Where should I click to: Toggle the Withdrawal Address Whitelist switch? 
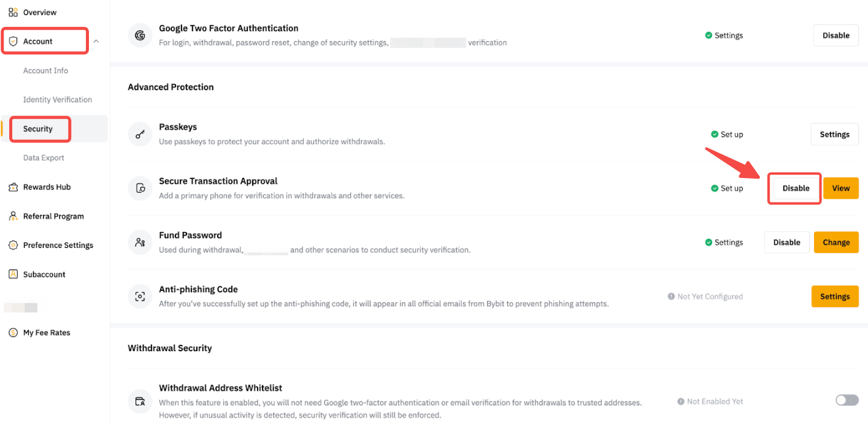(847, 400)
